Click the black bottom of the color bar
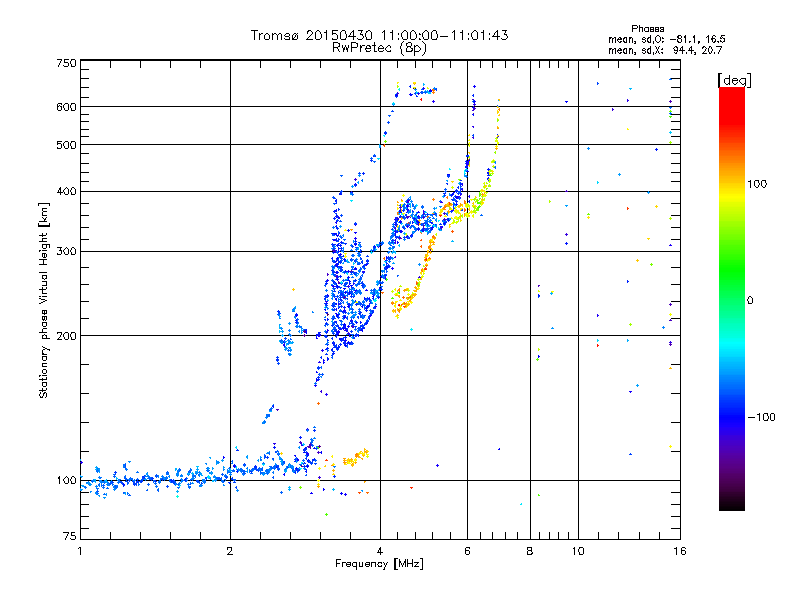Viewport: 800px width, 600px height. coord(732,503)
